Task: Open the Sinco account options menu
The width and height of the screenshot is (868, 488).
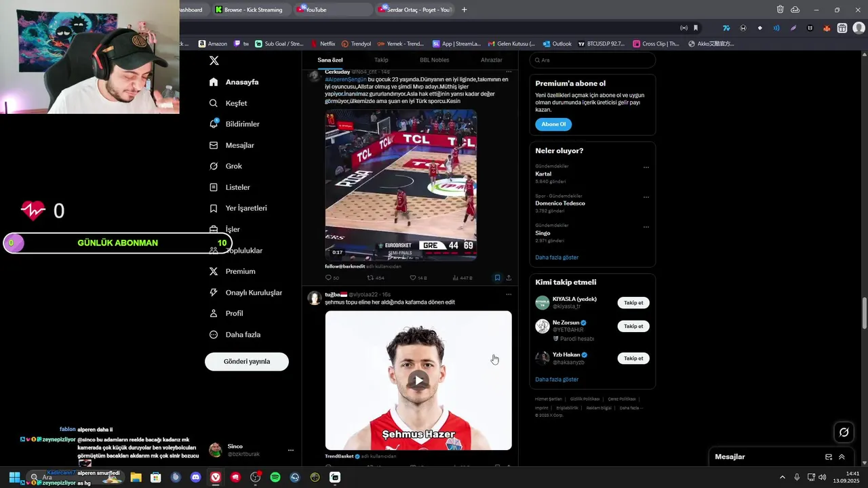Action: click(291, 450)
